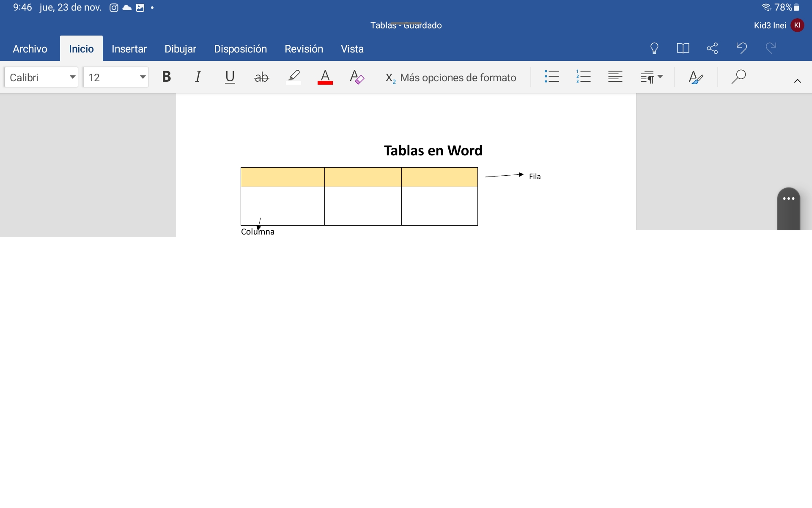Click the text highlighter icon
This screenshot has width=812, height=508.
click(x=294, y=77)
